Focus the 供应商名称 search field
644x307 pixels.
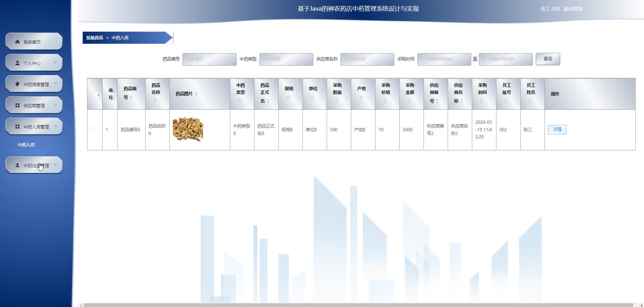367,59
